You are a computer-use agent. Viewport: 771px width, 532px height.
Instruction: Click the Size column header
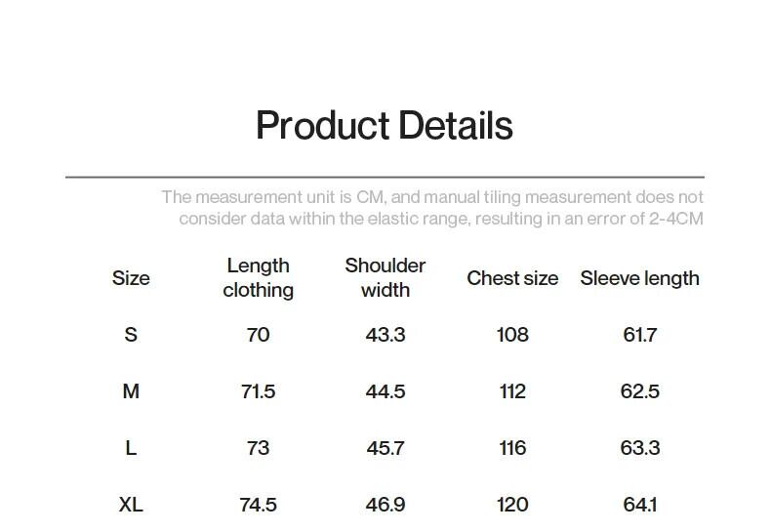coord(131,278)
